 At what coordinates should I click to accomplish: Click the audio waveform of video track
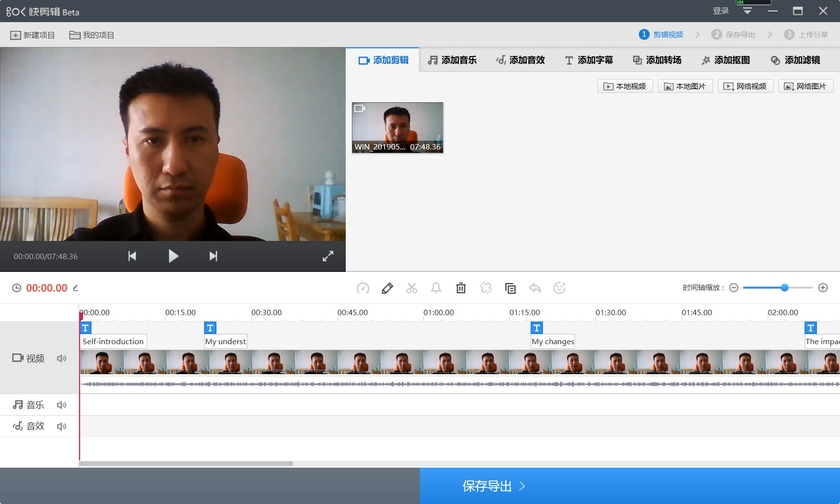point(460,384)
